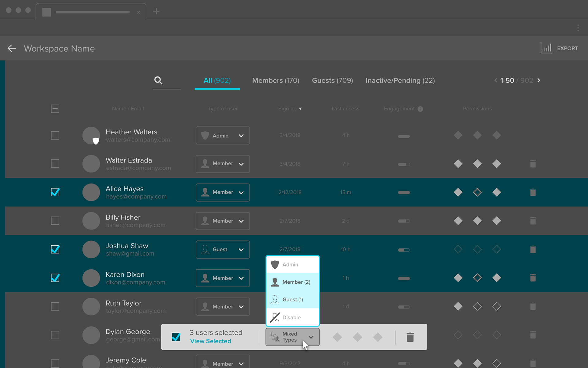Uncheck the box for Karen Dixon
The width and height of the screenshot is (588, 368).
55,278
